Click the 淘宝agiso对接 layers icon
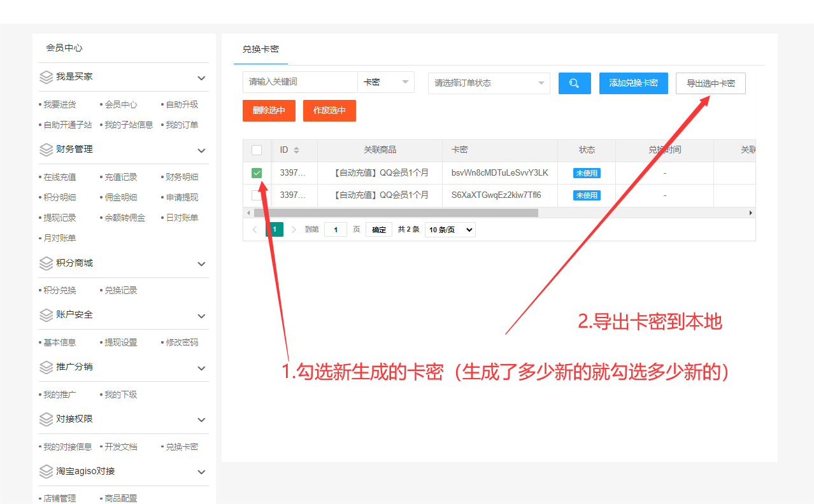 [46, 472]
